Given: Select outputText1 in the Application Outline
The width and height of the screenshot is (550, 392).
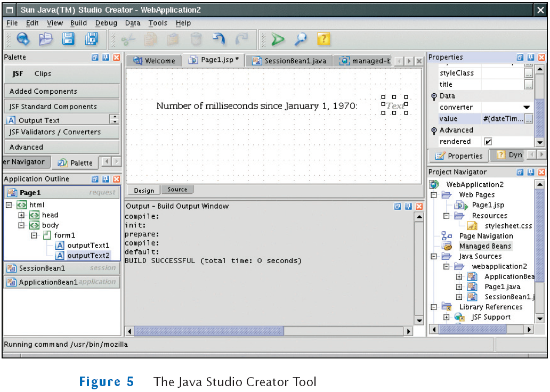Looking at the screenshot, I should tap(88, 246).
